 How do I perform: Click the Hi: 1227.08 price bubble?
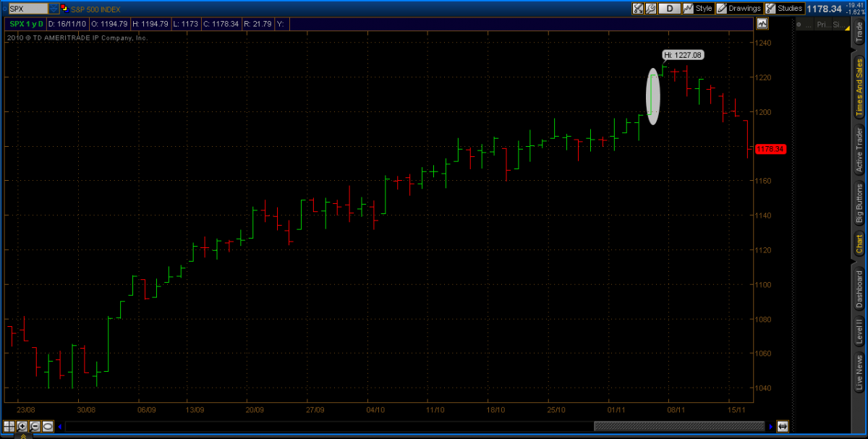coord(684,55)
